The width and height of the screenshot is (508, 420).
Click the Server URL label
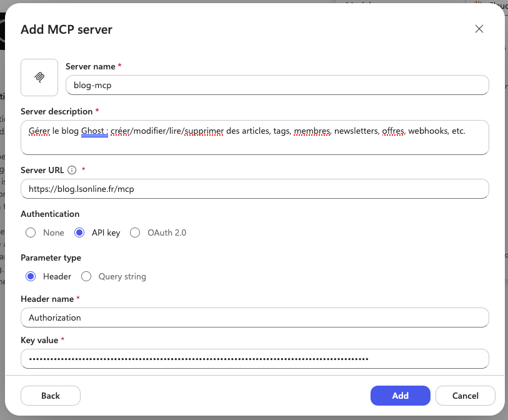click(42, 170)
